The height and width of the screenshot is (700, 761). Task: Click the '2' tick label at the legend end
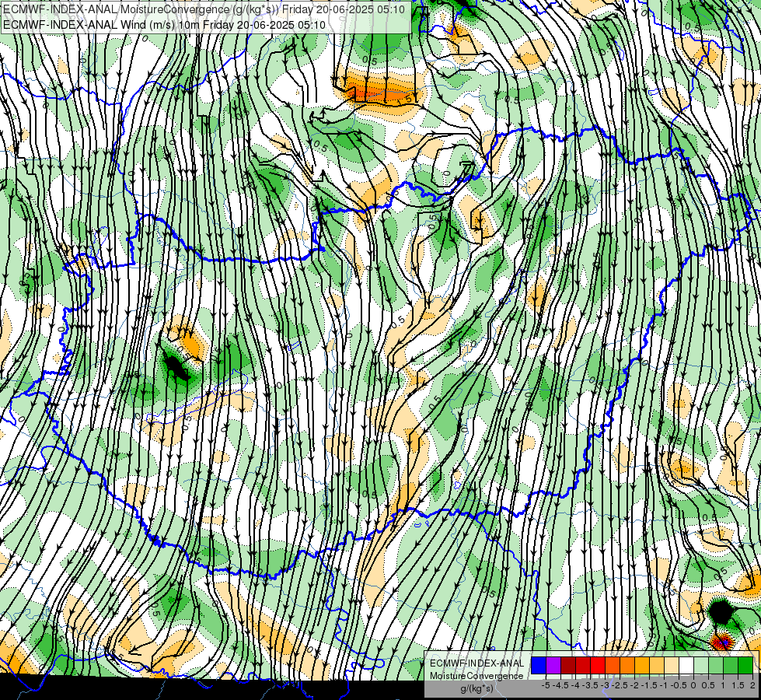[x=752, y=685]
